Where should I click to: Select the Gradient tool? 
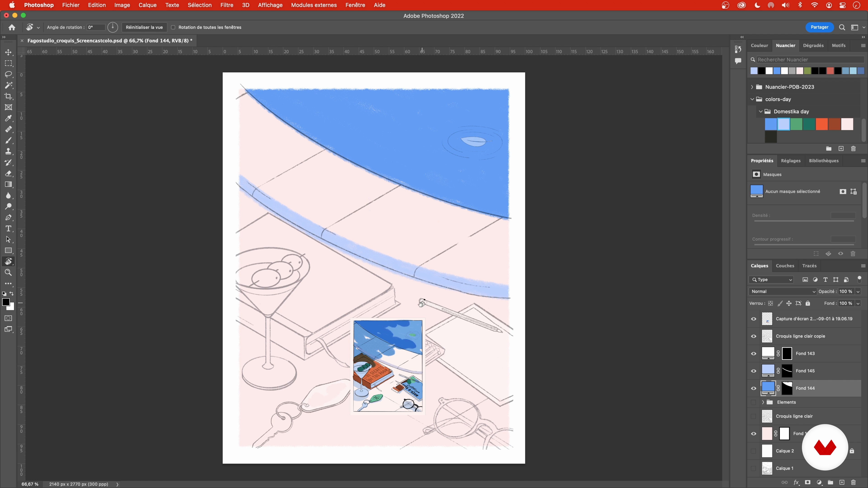coord(8,185)
